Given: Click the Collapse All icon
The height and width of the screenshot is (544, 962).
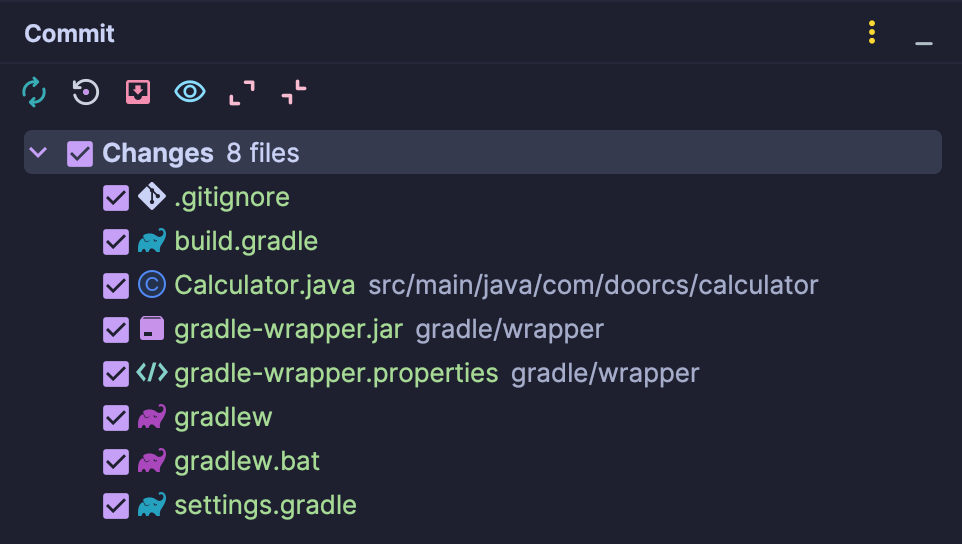Looking at the screenshot, I should click(x=294, y=93).
